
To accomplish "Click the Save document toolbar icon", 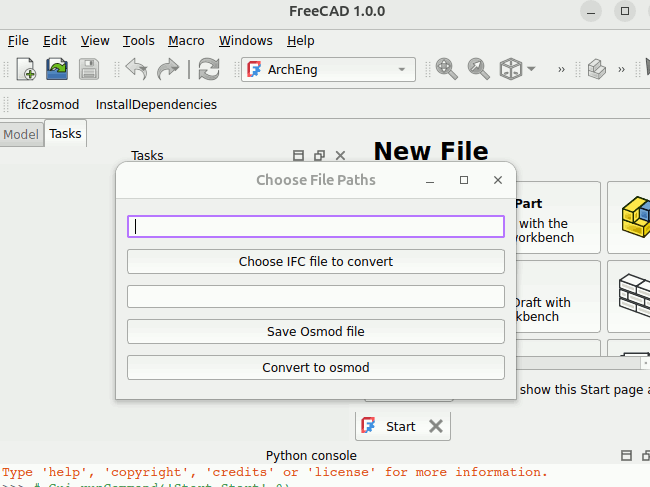I will pyautogui.click(x=88, y=69).
